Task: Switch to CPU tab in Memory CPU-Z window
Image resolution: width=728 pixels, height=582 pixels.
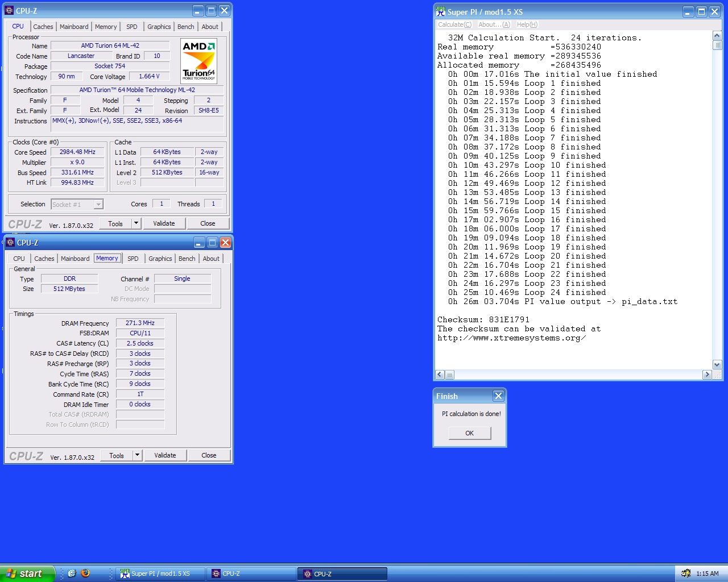Action: (19, 259)
